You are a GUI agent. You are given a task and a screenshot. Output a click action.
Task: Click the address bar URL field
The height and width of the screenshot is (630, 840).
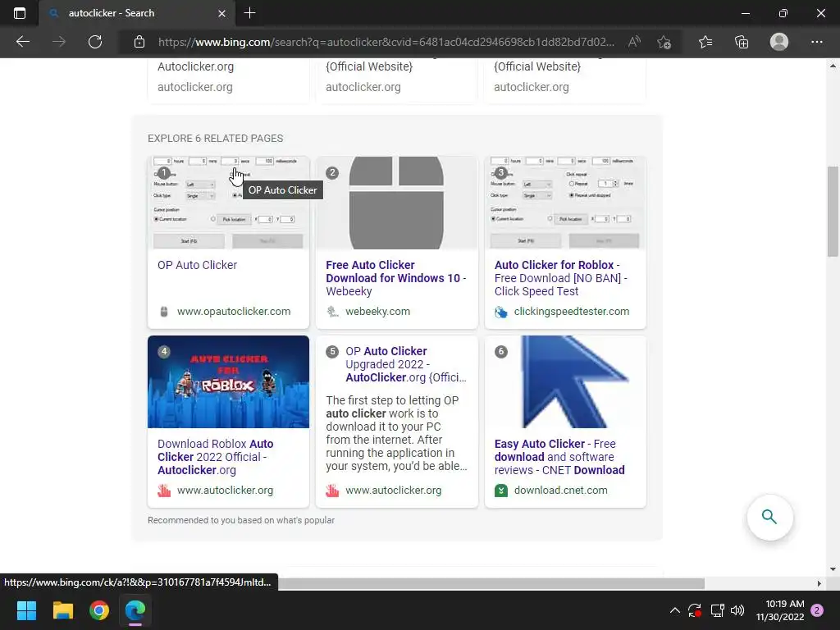click(386, 42)
